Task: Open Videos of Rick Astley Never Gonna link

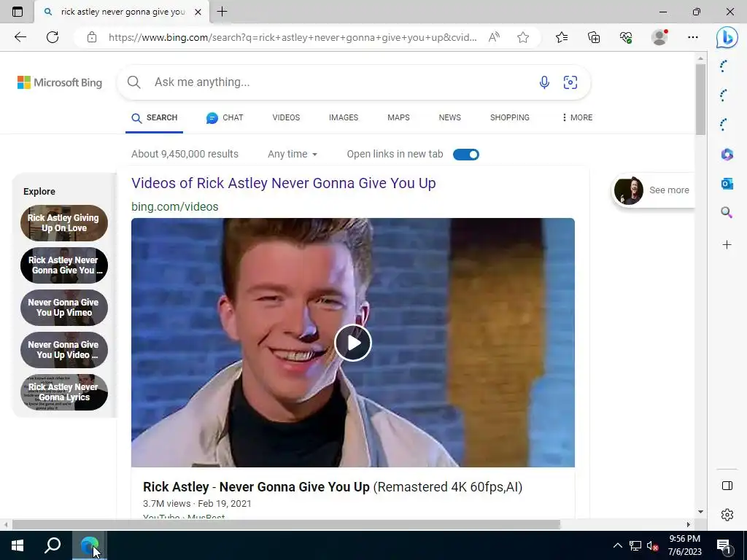Action: (x=284, y=183)
